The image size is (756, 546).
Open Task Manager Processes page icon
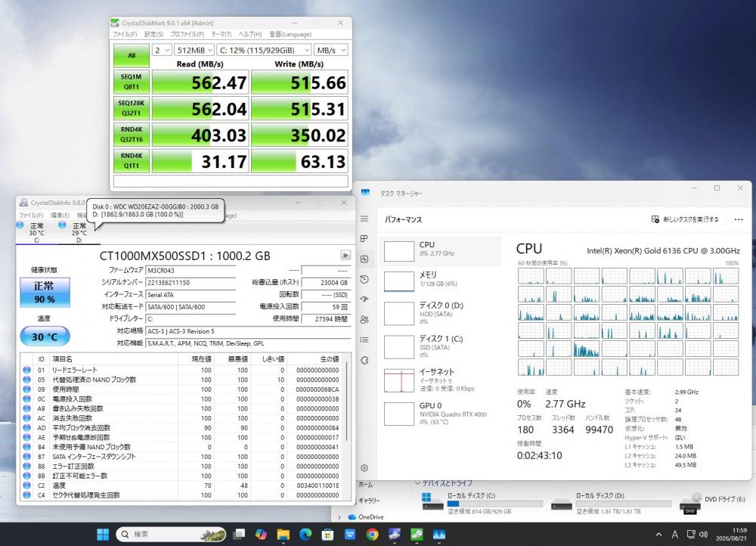(x=364, y=239)
